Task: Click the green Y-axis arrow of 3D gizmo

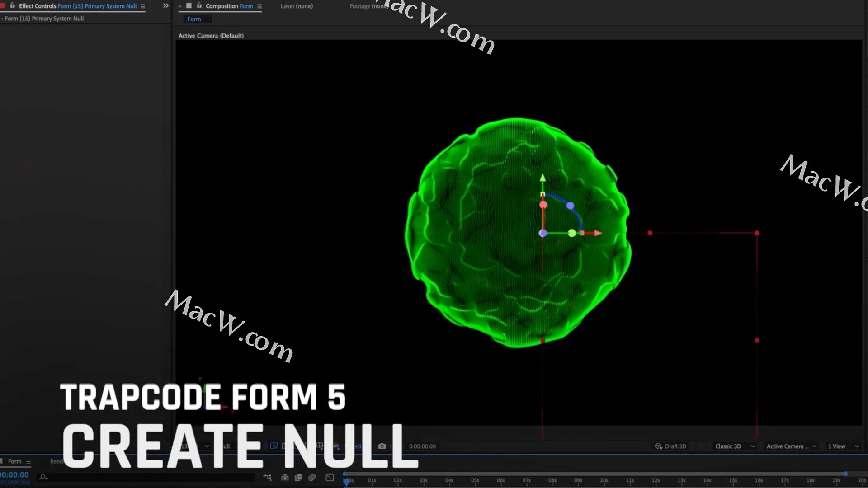Action: tap(542, 178)
